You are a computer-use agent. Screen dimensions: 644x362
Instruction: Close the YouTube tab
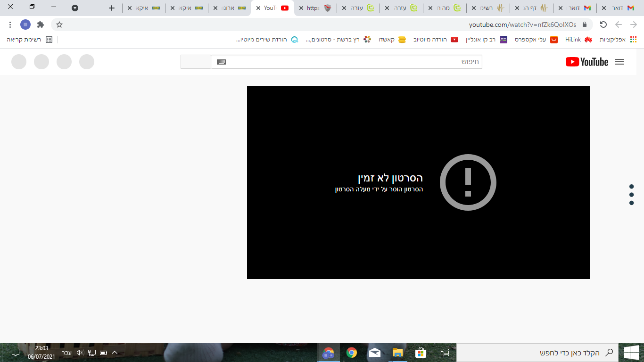[258, 8]
